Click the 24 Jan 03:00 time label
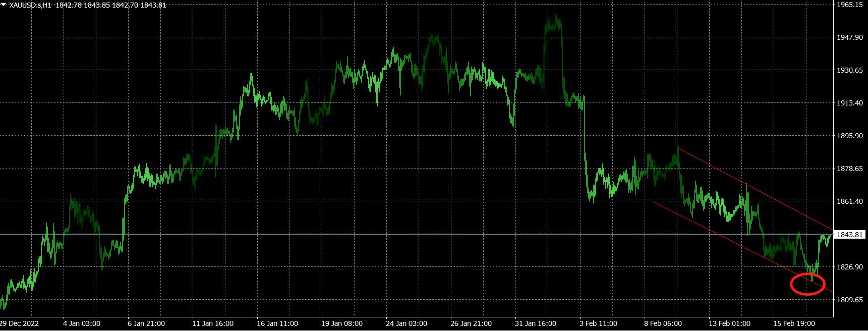 (407, 323)
